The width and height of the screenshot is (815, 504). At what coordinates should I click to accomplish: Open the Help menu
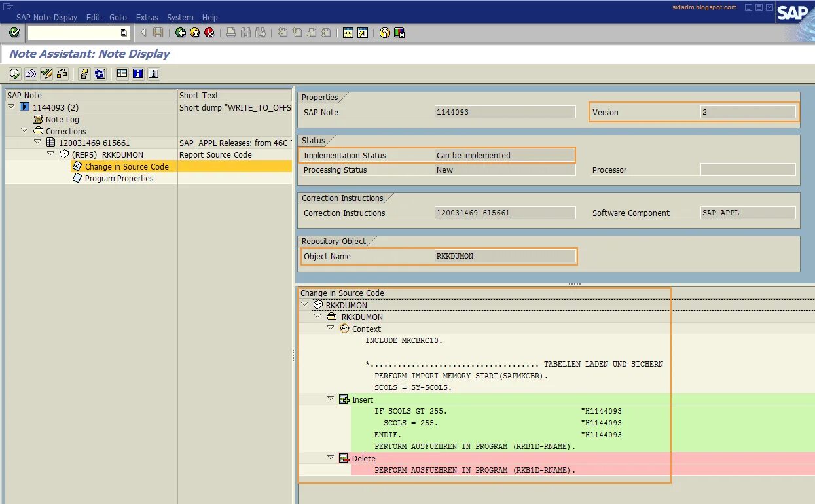(x=210, y=18)
